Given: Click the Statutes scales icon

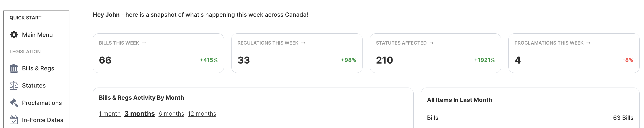Looking at the screenshot, I should pyautogui.click(x=14, y=85).
